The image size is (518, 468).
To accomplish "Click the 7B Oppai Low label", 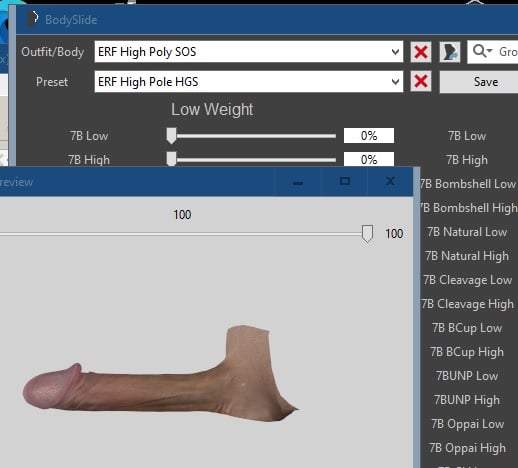I will point(467,424).
